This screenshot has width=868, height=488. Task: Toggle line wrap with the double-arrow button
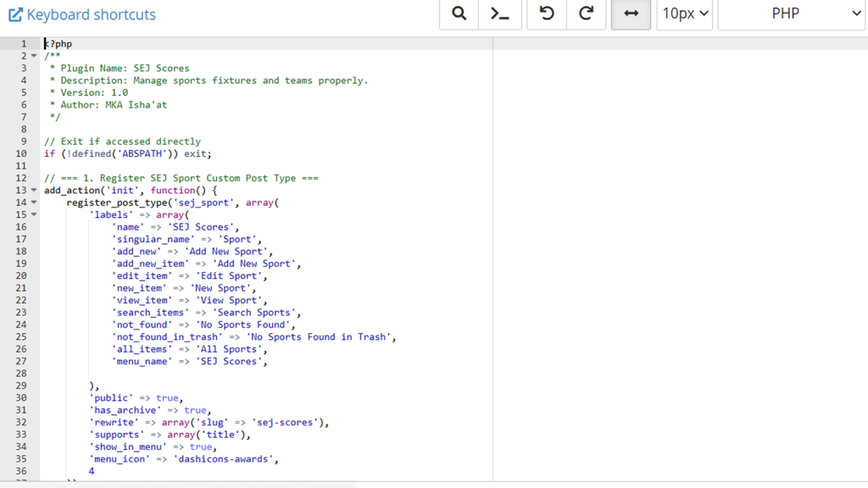pyautogui.click(x=631, y=14)
